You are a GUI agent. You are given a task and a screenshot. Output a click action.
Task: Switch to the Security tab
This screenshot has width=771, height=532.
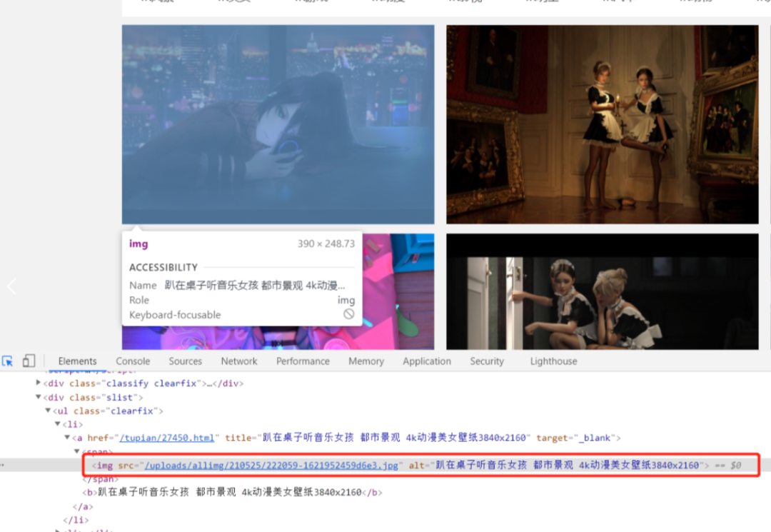(487, 361)
